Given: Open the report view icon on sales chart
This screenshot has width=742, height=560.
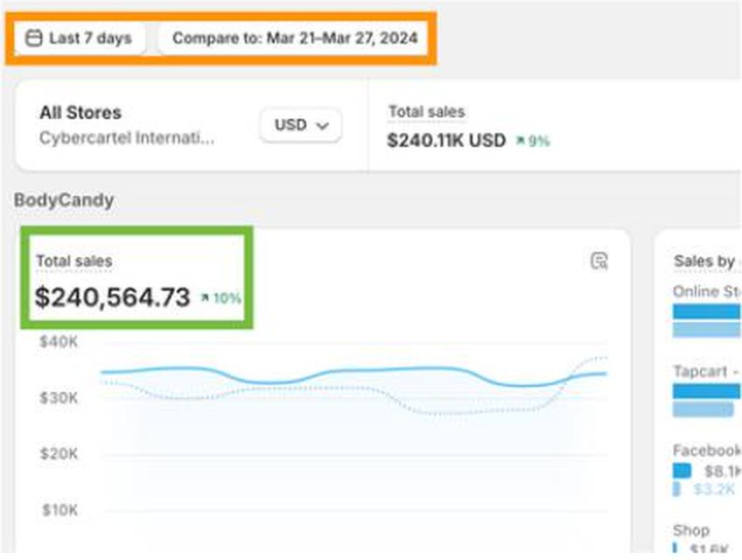Looking at the screenshot, I should click(599, 261).
